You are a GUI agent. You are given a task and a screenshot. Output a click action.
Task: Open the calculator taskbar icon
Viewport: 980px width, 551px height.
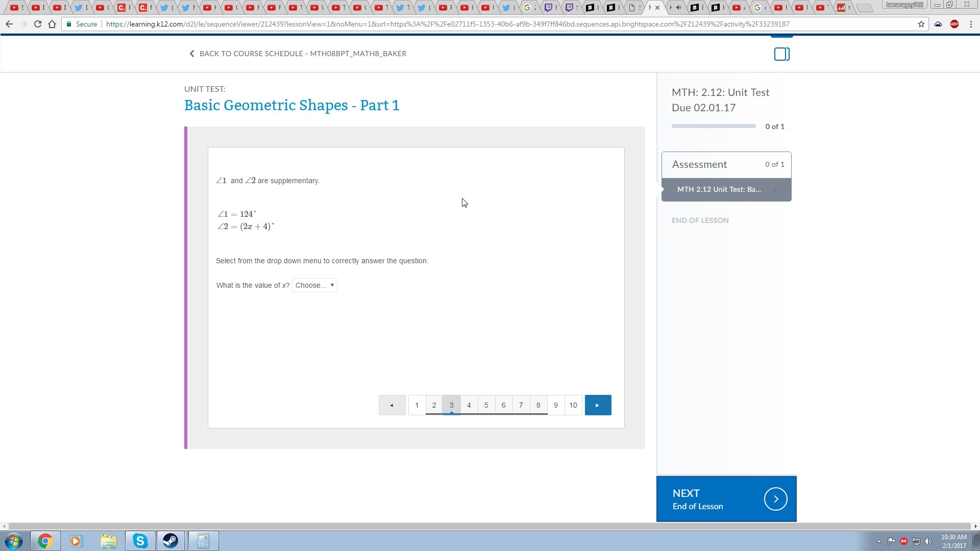[x=203, y=541]
